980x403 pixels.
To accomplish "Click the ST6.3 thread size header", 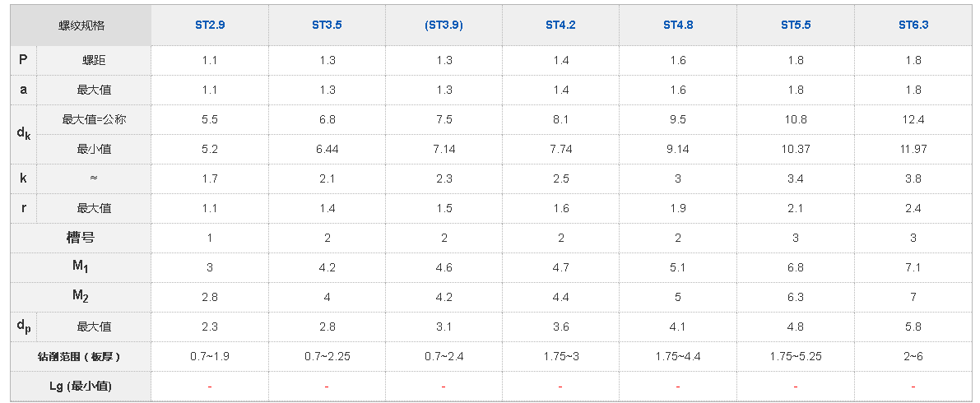I will point(913,25).
